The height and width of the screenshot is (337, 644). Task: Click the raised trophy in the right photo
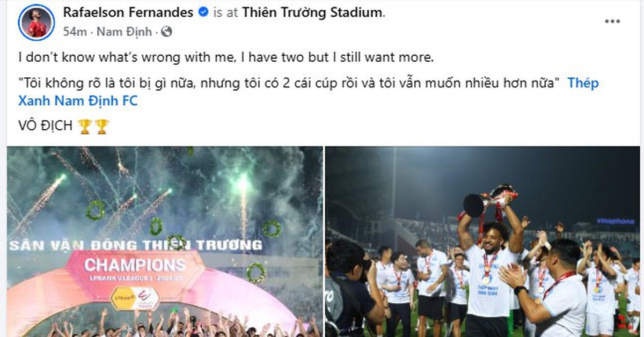(490, 199)
